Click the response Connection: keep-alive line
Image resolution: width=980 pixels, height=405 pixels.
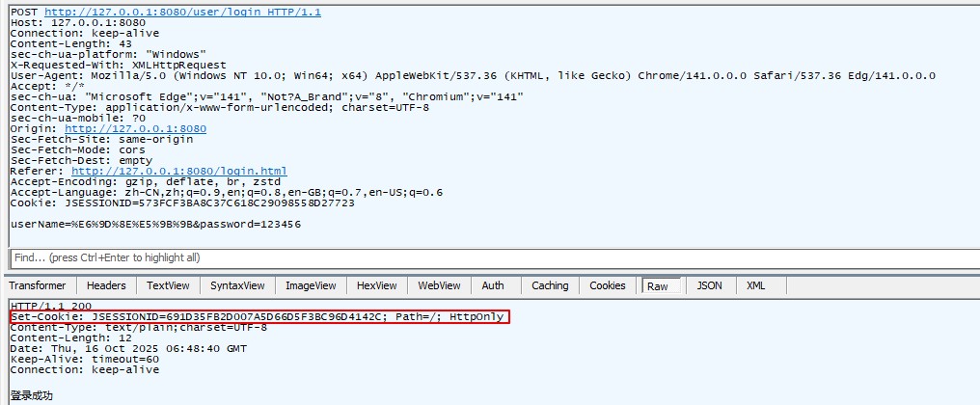pos(84,370)
